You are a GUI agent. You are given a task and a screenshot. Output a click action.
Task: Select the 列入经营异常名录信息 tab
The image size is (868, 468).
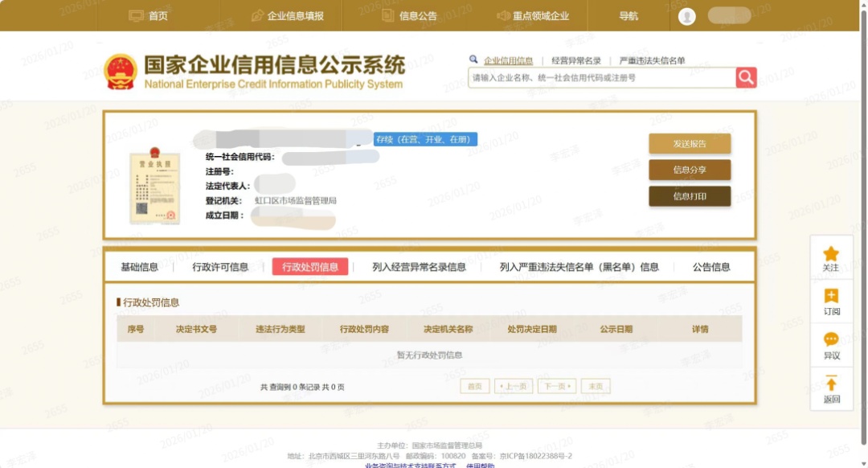pos(419,267)
